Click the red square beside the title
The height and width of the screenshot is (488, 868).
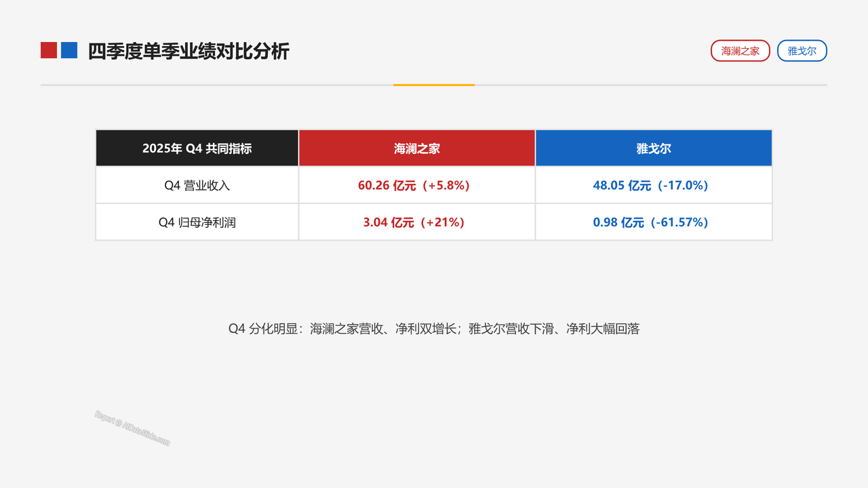tap(49, 50)
